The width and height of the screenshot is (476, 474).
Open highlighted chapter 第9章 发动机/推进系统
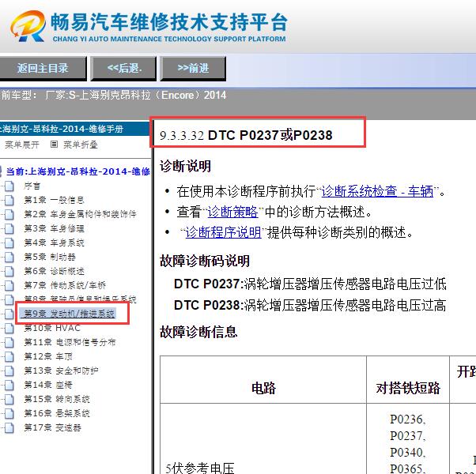[70, 314]
